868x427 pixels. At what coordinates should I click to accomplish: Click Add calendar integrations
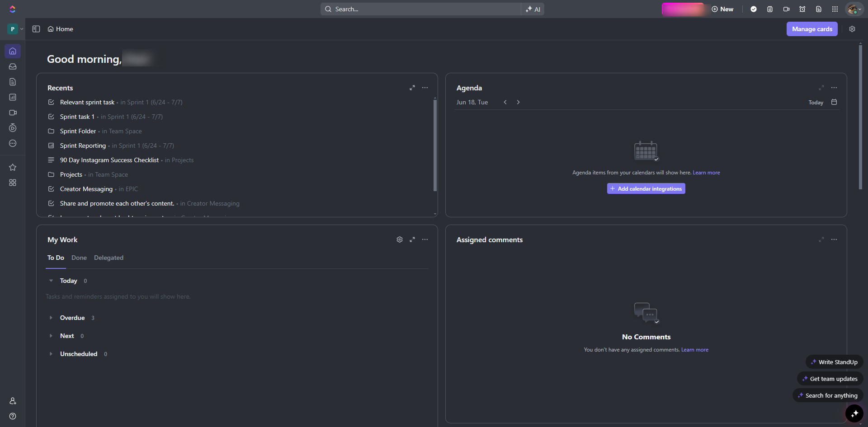[646, 188]
